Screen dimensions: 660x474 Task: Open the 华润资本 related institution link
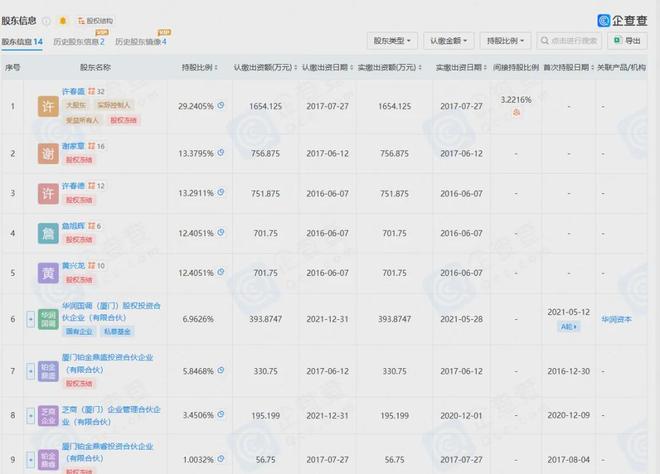click(617, 318)
